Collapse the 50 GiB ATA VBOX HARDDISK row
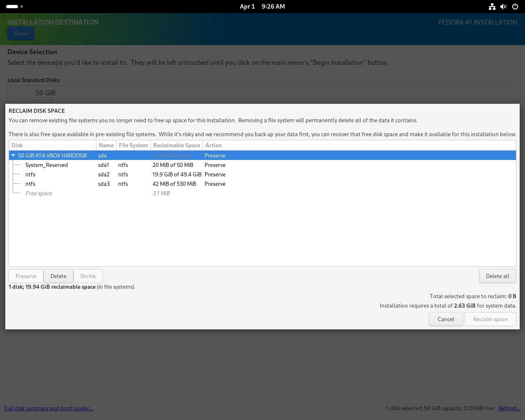Viewport: 525px width, 420px height. point(13,155)
